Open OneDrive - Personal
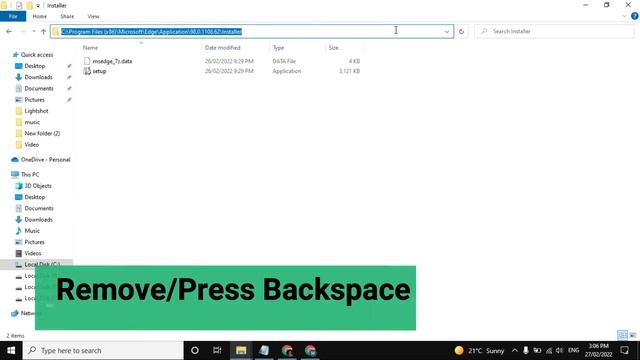 coord(45,160)
